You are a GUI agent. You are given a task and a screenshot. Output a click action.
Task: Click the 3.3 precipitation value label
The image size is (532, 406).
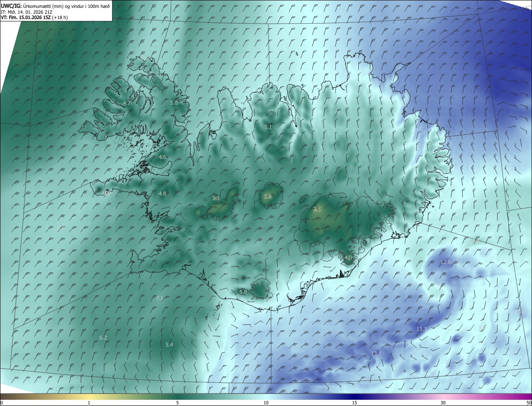[x=216, y=198]
